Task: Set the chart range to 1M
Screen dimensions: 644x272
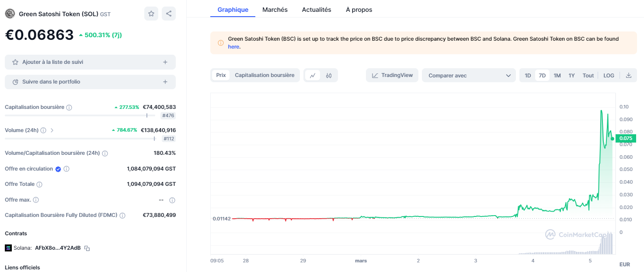Action: tap(557, 75)
